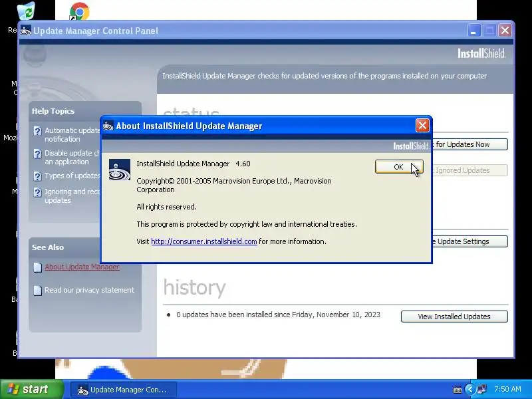Open Ignoring and recovering updates help topic
Screen dimensions: 532x399
pyautogui.click(x=72, y=196)
